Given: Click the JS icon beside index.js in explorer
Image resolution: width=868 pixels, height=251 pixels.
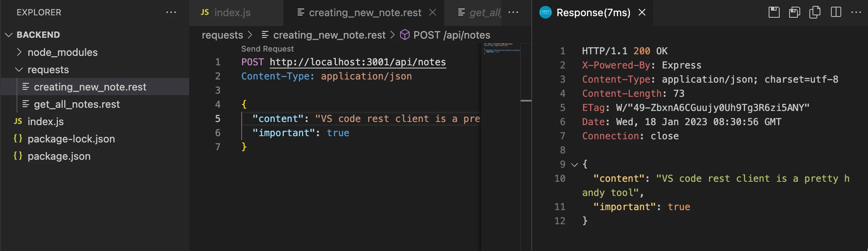Looking at the screenshot, I should point(18,121).
